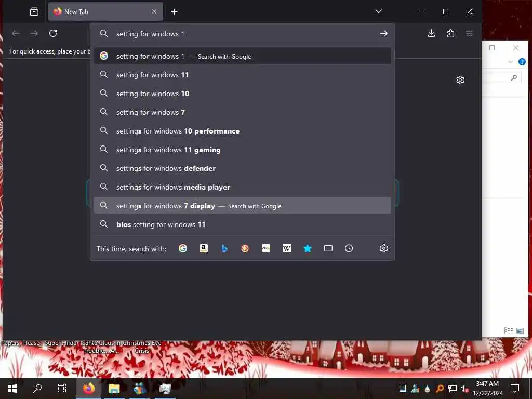Switch background window to large icons view
Image resolution: width=532 pixels, height=399 pixels.
coord(520,330)
